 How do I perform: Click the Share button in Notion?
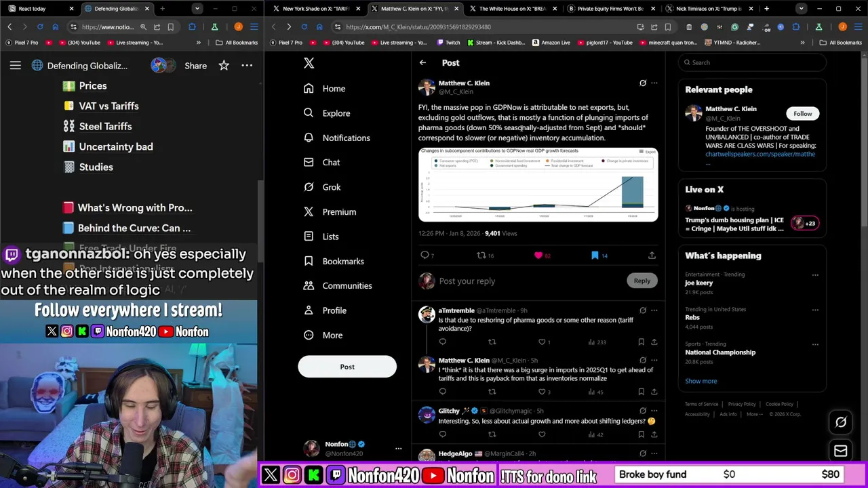click(x=195, y=66)
